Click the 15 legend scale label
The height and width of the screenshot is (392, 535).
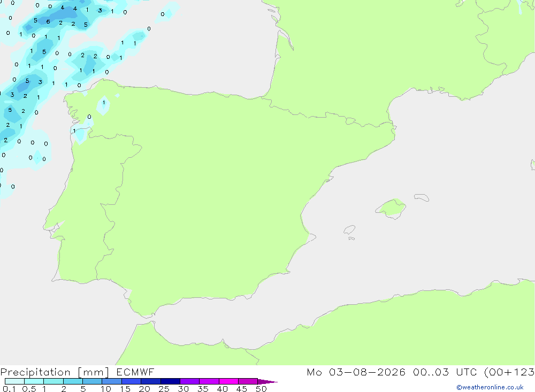pyautogui.click(x=125, y=389)
